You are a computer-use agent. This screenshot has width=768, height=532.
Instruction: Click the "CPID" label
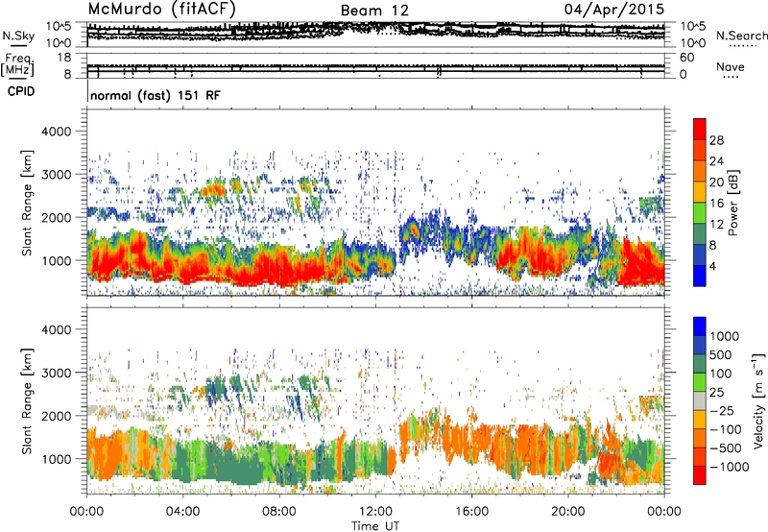coord(21,91)
